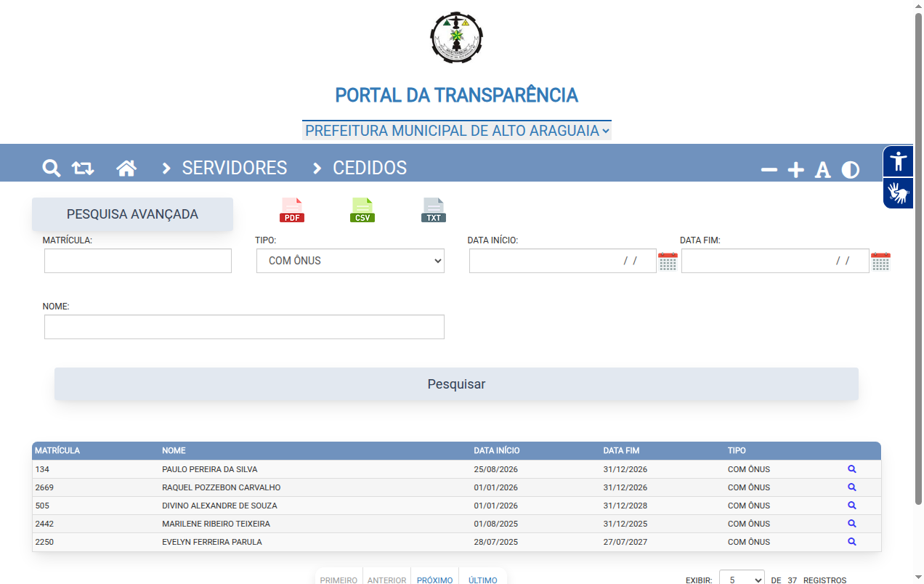The image size is (924, 584).
Task: Click the switch/retweet arrows icon in navbar
Action: point(83,169)
